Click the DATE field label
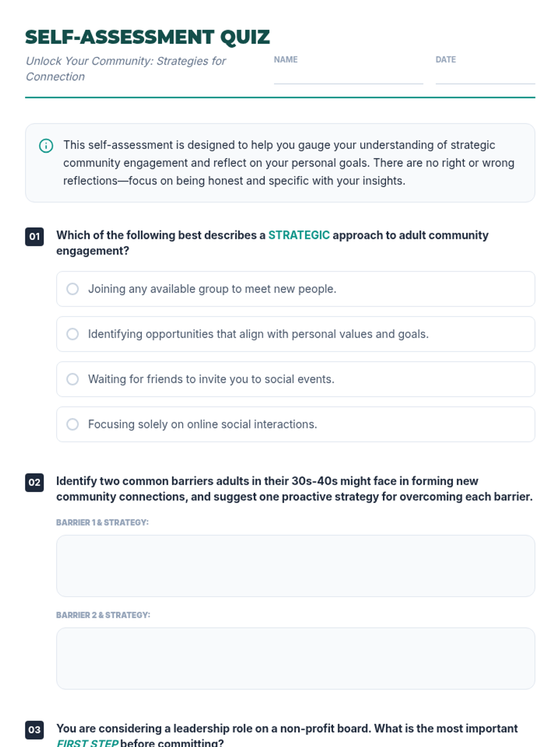This screenshot has width=560, height=747. click(x=446, y=60)
